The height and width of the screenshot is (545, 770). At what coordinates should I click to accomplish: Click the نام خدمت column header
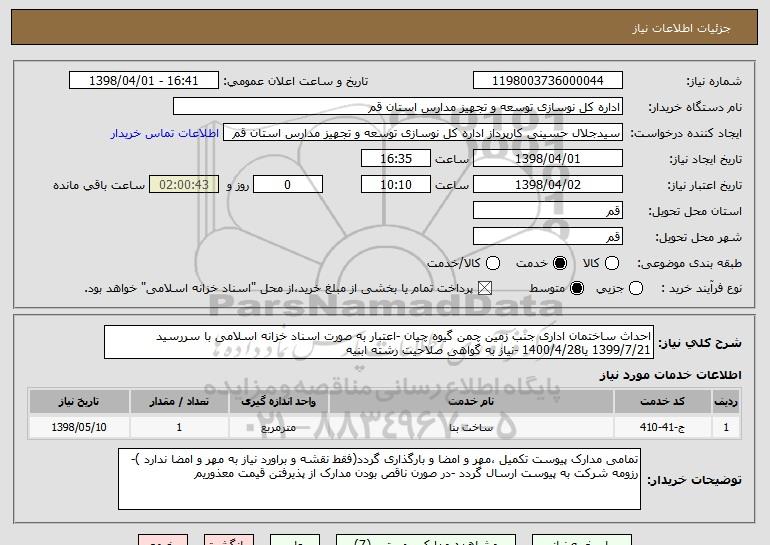click(471, 401)
